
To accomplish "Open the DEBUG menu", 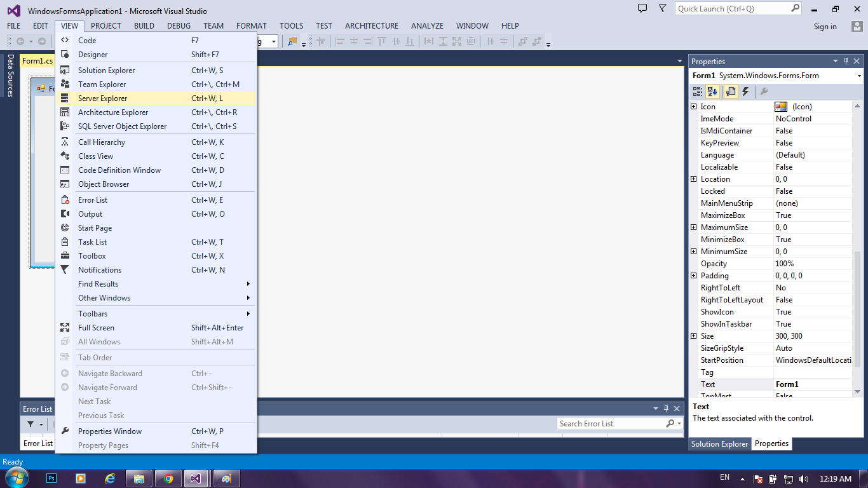I will [179, 26].
